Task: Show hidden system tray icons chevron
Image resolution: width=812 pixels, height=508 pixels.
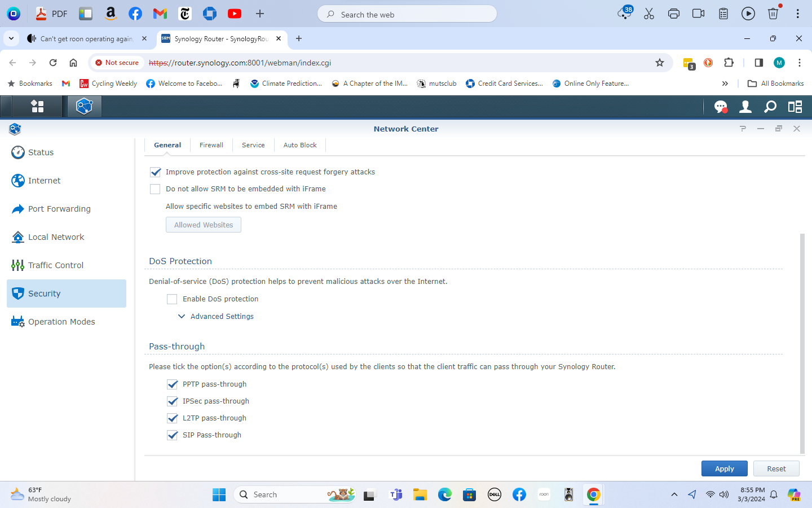Action: (x=674, y=494)
